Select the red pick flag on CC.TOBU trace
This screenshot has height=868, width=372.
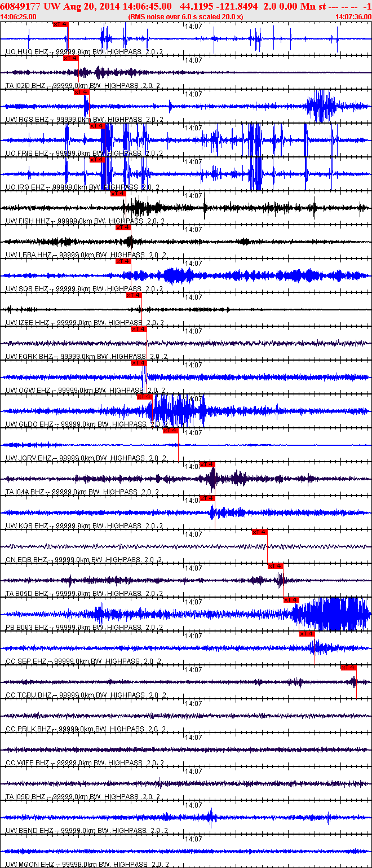(x=349, y=668)
